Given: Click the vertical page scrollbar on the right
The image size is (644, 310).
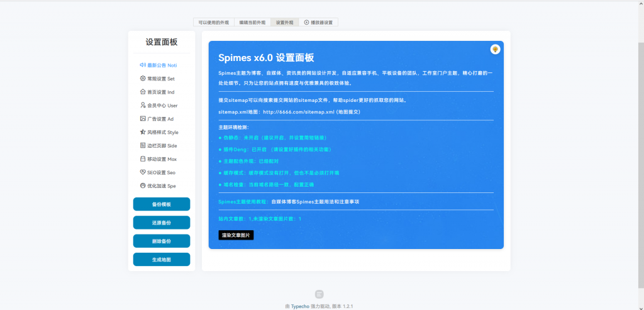Looking at the screenshot, I should (x=641, y=164).
